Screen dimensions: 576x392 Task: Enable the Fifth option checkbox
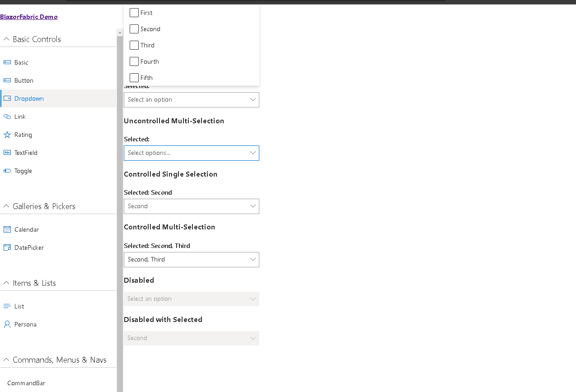click(134, 77)
